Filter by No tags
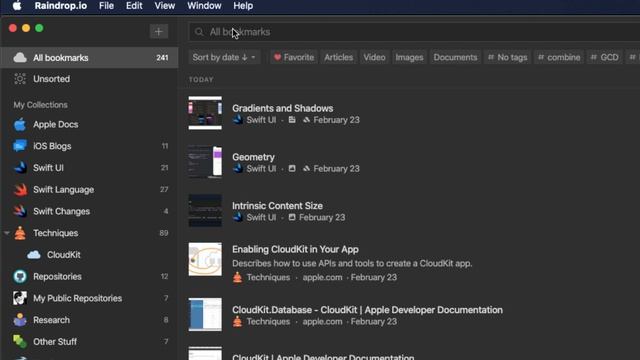 coord(507,57)
